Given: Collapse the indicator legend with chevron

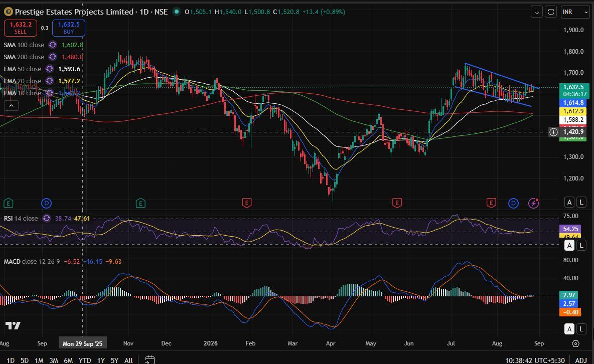Looking at the screenshot, I should pos(11,106).
